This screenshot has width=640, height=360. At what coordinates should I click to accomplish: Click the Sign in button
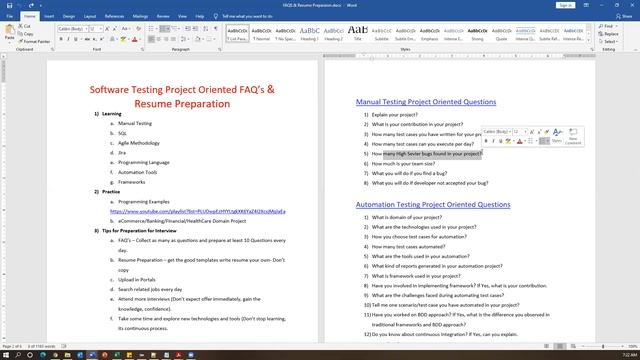[565, 5]
